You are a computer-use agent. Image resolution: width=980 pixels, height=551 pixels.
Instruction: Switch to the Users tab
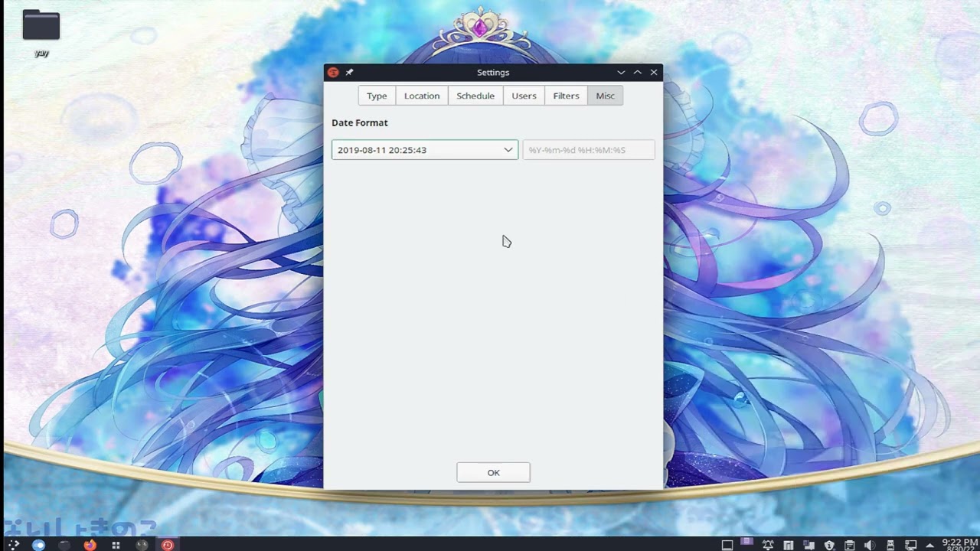coord(524,96)
